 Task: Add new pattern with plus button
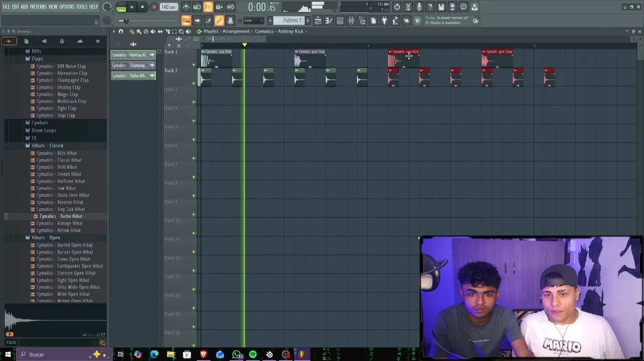[x=308, y=21]
